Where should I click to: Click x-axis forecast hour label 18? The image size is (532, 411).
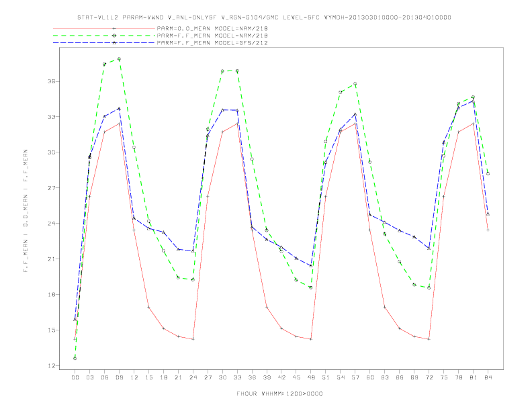(x=163, y=377)
